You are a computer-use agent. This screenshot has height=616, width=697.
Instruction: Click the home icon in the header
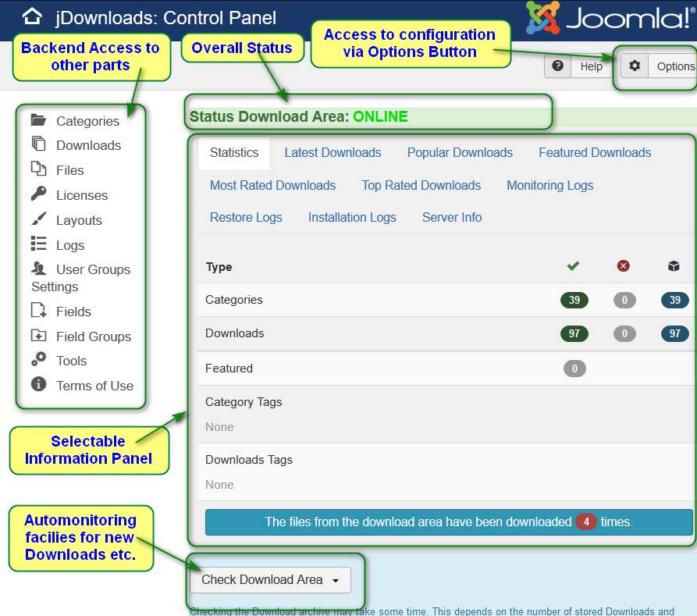33,17
